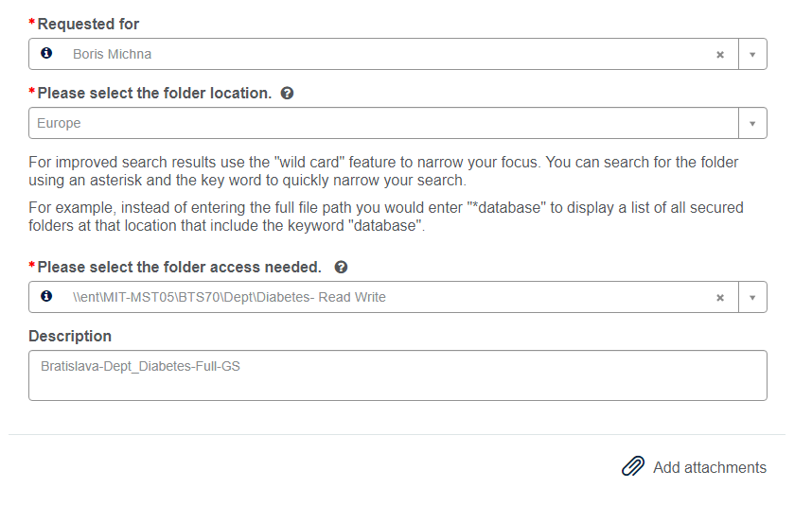Expand the folder location dropdown arrow
This screenshot has width=812, height=505.
point(752,124)
